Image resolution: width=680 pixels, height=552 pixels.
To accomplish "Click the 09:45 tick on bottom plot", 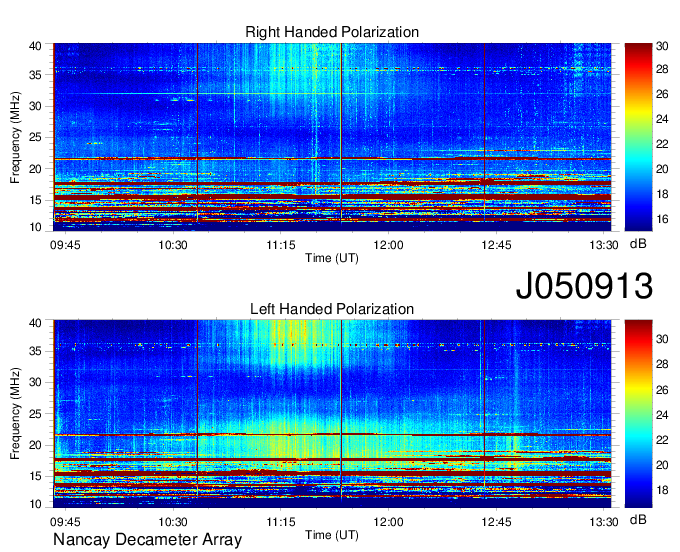I will click(x=65, y=522).
